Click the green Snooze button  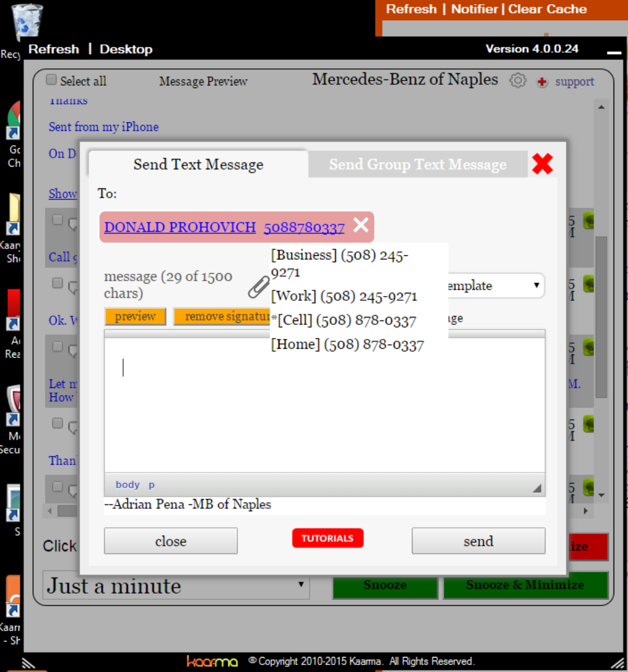pyautogui.click(x=385, y=585)
